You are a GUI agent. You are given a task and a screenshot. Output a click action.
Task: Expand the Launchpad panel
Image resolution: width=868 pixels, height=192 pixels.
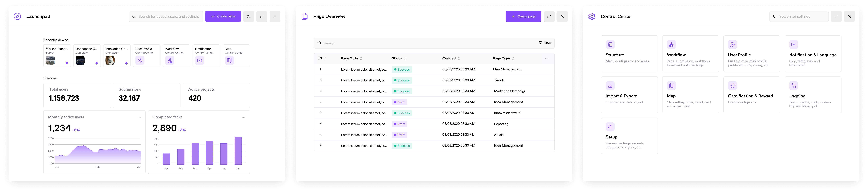pyautogui.click(x=262, y=16)
